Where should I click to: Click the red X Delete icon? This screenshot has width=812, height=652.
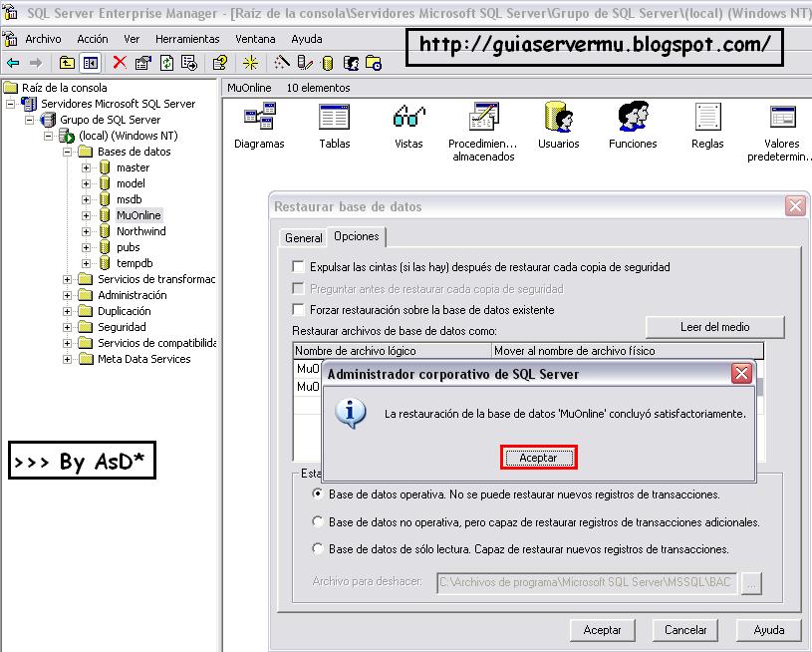120,63
